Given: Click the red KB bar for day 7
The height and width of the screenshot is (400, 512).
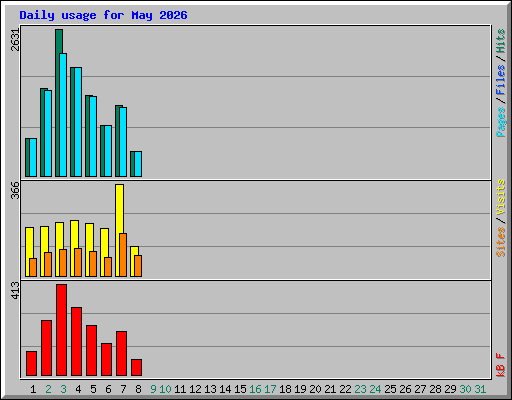Looking at the screenshot, I should 121,354.
